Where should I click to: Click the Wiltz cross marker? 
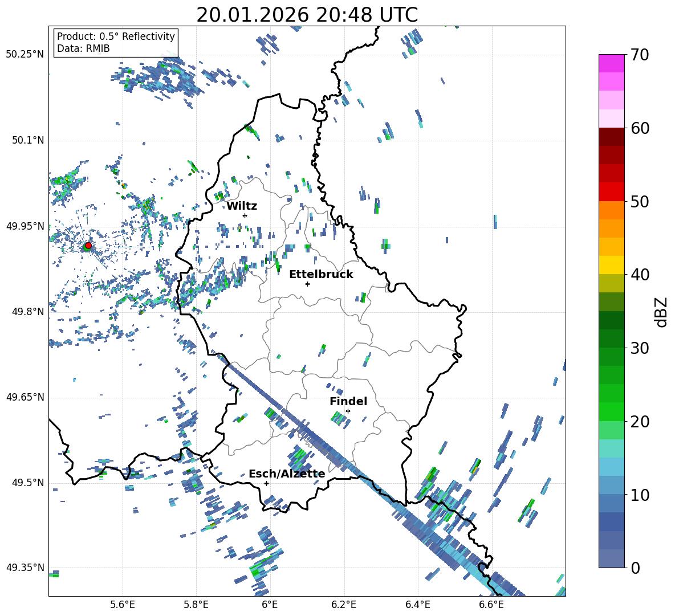(x=245, y=215)
